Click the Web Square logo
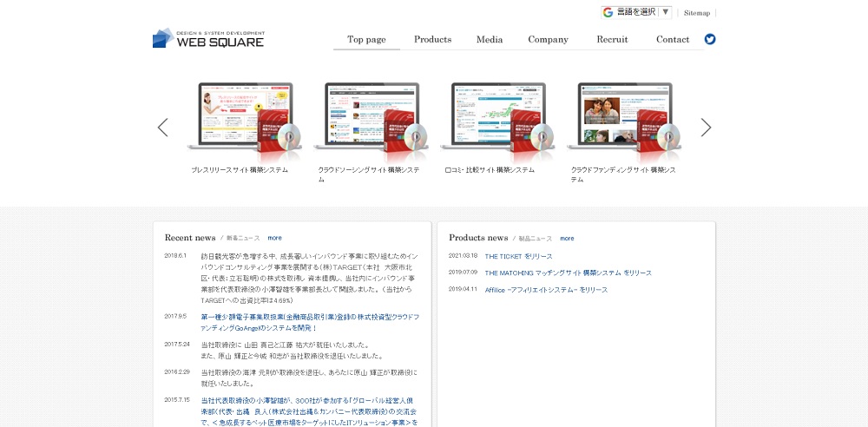The height and width of the screenshot is (427, 868). (x=208, y=38)
